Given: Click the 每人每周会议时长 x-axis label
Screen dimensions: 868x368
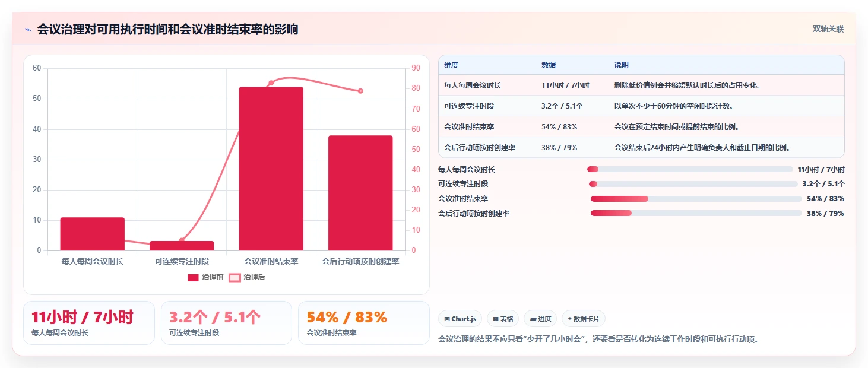Looking at the screenshot, I should tap(93, 261).
